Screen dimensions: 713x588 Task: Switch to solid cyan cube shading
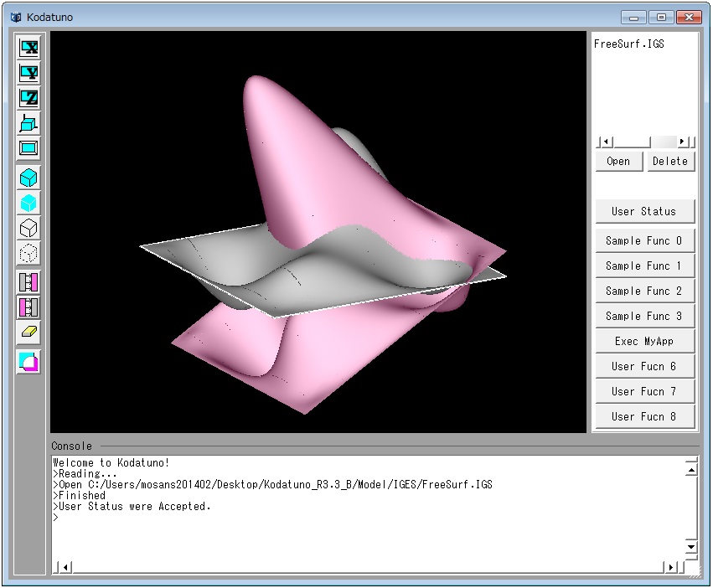coord(29,203)
